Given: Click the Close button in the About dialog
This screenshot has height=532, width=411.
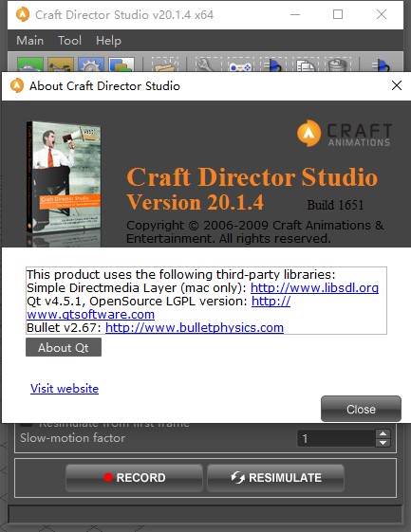Looking at the screenshot, I should [x=361, y=409].
